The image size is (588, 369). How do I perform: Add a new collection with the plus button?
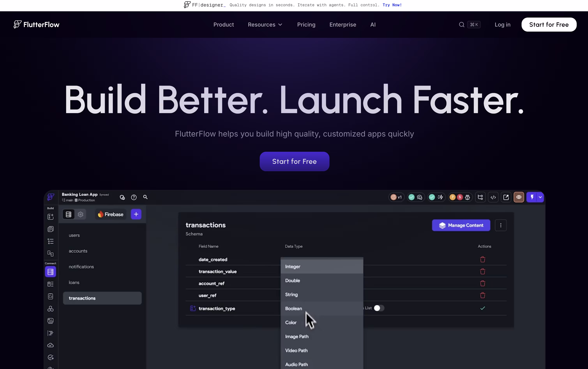point(136,214)
